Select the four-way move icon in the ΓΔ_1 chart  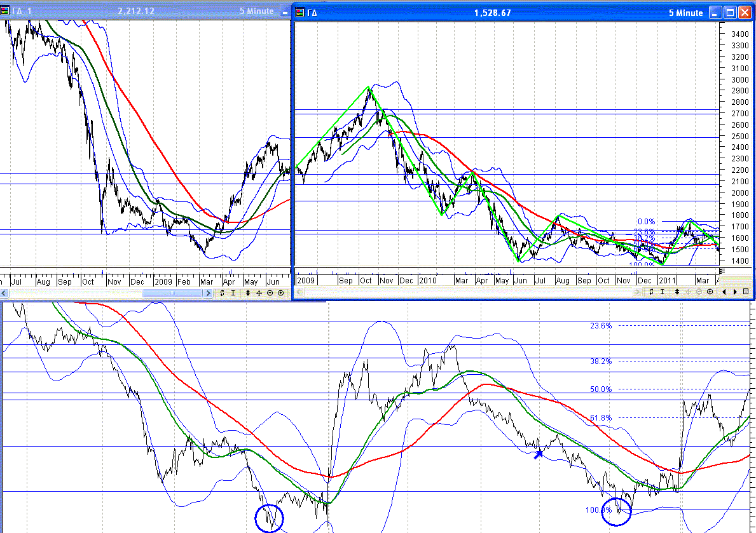point(259,293)
